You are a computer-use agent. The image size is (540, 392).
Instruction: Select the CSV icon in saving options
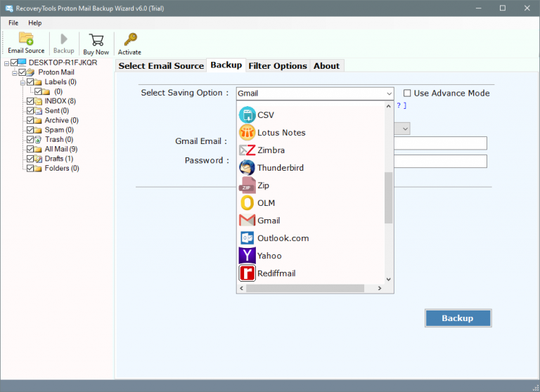(247, 115)
